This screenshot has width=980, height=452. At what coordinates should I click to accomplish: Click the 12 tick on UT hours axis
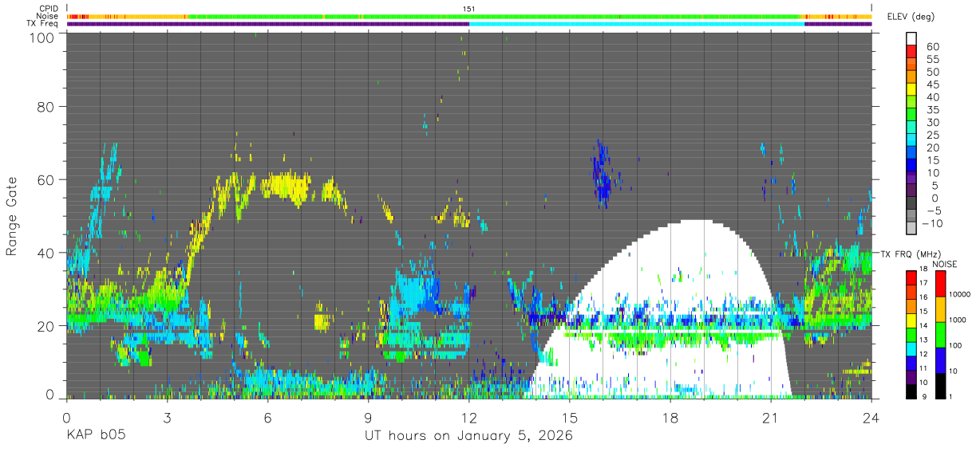[x=468, y=416]
